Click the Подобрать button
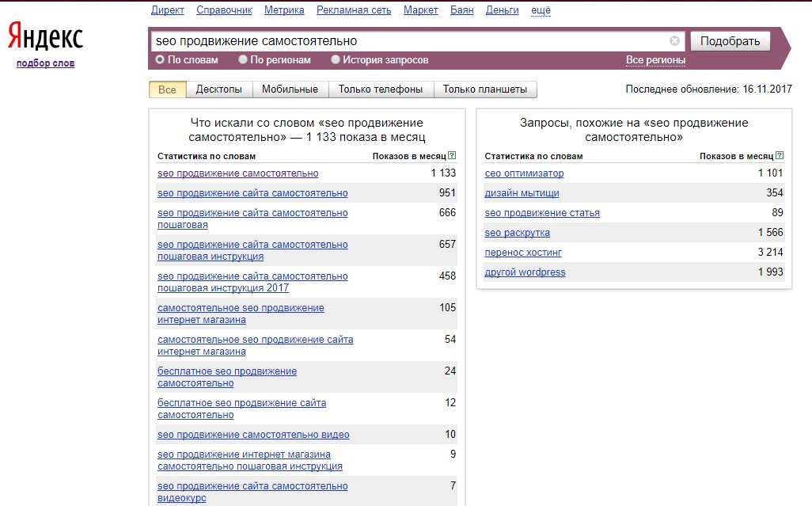The image size is (812, 506). pyautogui.click(x=729, y=40)
